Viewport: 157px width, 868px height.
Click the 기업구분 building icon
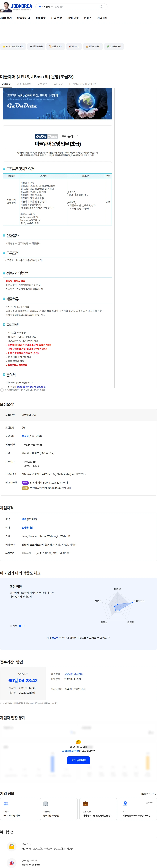point(46,804)
